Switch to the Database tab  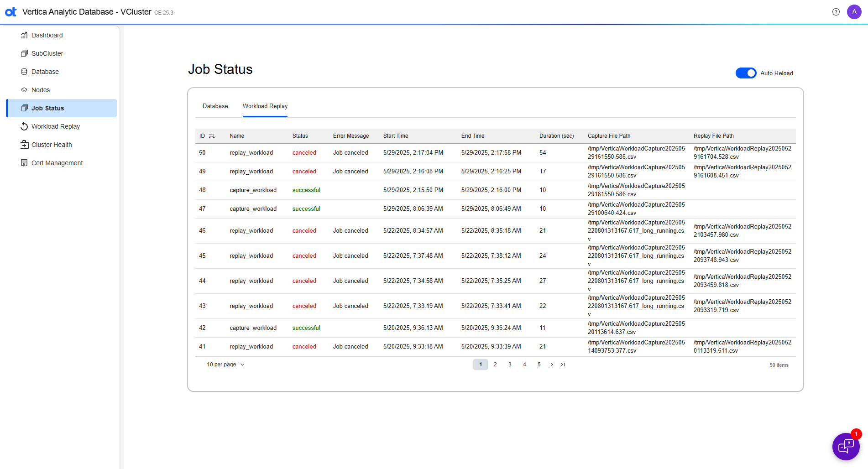tap(215, 106)
